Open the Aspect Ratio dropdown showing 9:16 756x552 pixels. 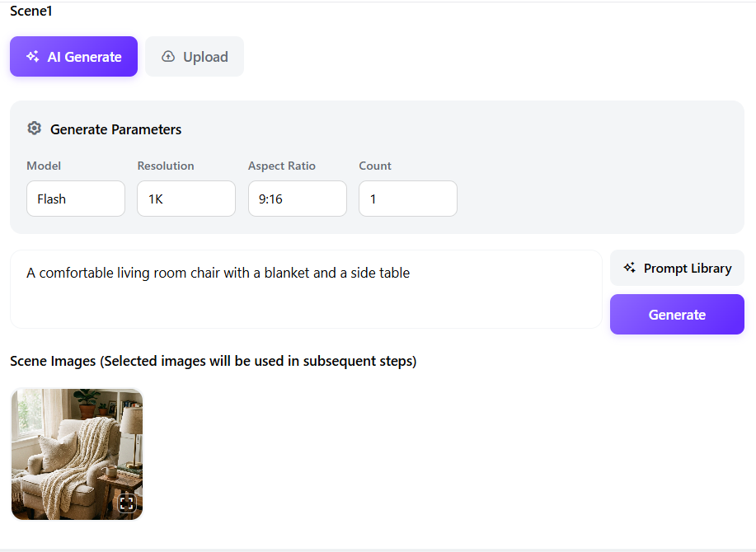click(298, 199)
